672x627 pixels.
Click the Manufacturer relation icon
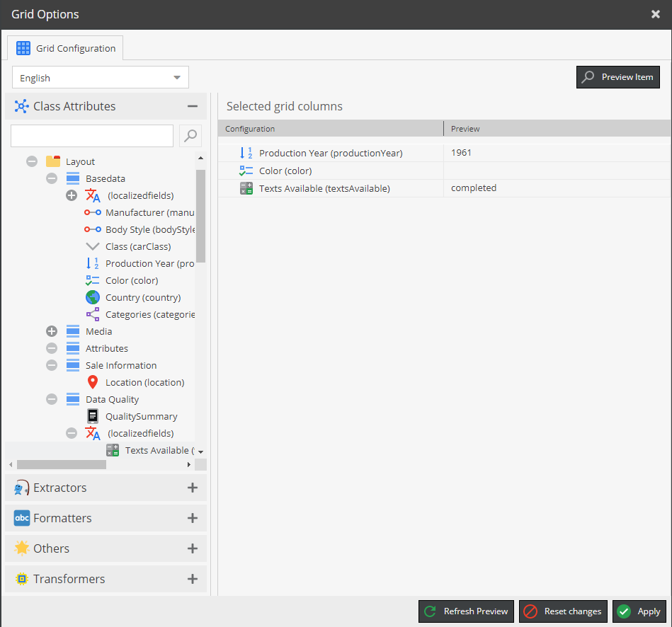(x=93, y=212)
